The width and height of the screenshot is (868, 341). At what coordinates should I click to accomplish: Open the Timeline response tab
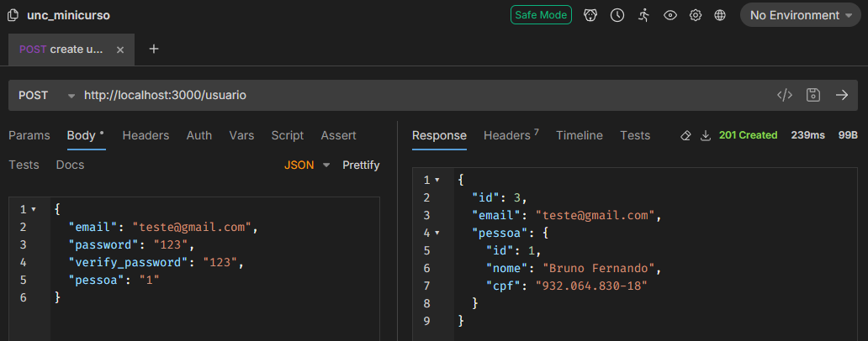pos(579,135)
